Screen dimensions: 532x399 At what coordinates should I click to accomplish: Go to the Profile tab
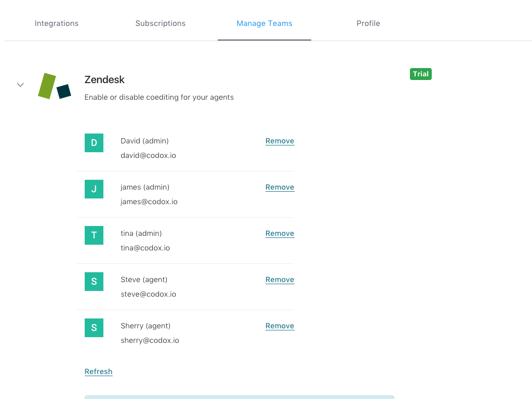(368, 23)
